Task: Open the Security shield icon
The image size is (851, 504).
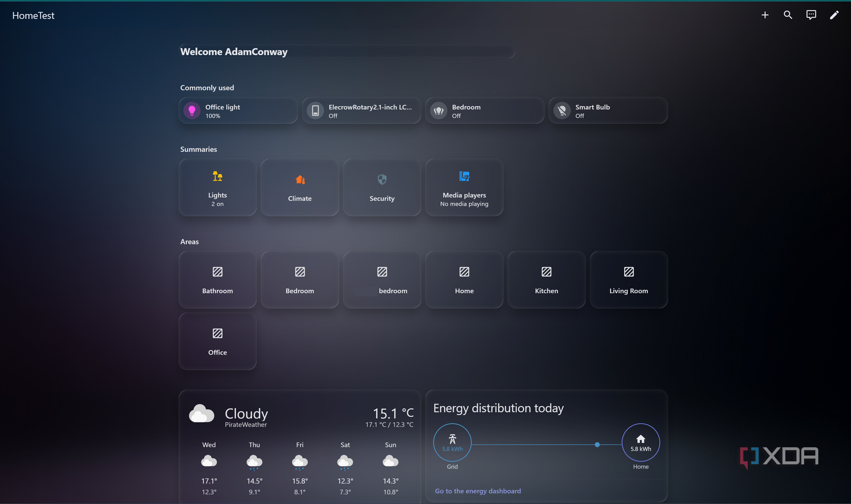Action: click(x=382, y=179)
